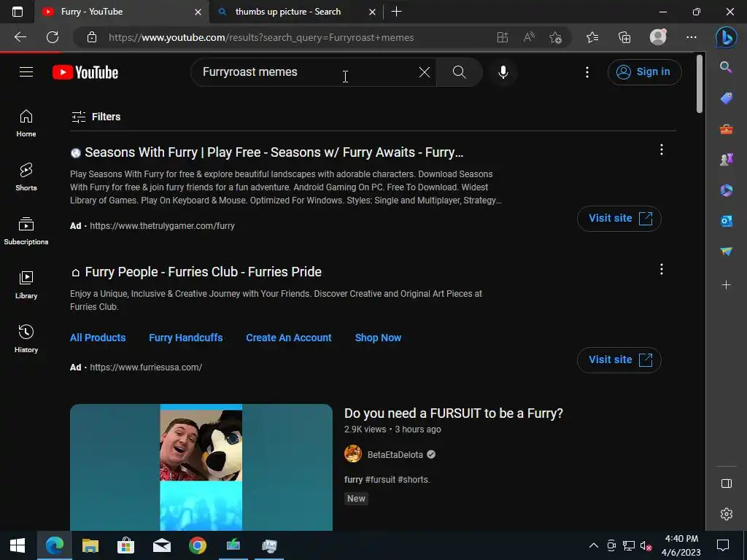
Task: Open options for Furries Club ad
Action: [661, 269]
